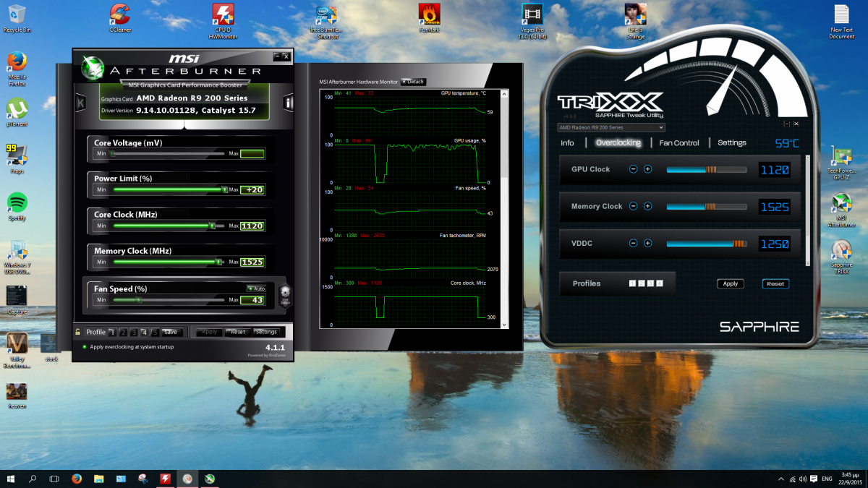This screenshot has height=488, width=868.
Task: Adjust the Afterburner Fan Speed slider
Action: [x=170, y=299]
